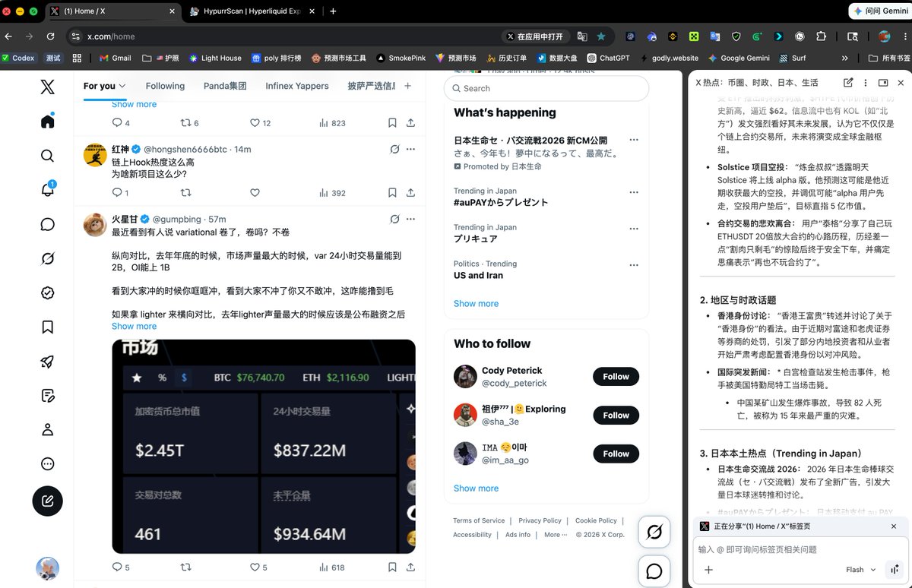Switch to the Following tab
The width and height of the screenshot is (912, 588).
tap(165, 86)
